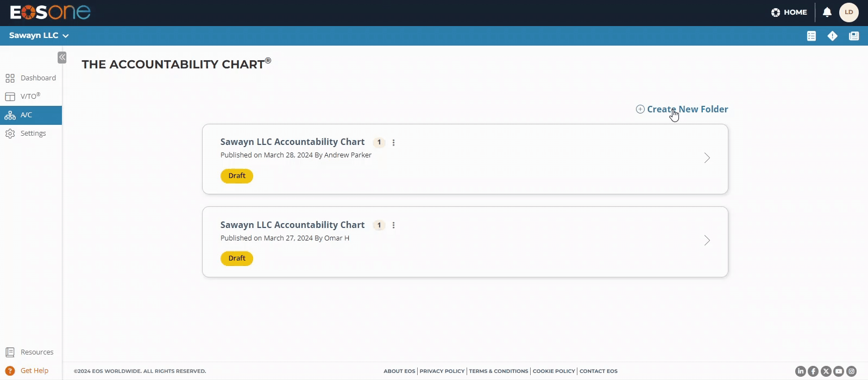Screen dimensions: 868x380
Task: Open ABOUT EOS footer link
Action: [x=399, y=371]
